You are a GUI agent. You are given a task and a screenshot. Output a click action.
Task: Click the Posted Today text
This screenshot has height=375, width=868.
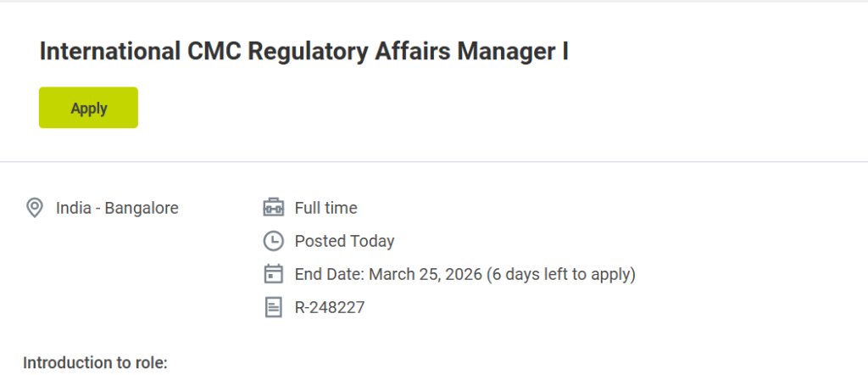coord(344,241)
